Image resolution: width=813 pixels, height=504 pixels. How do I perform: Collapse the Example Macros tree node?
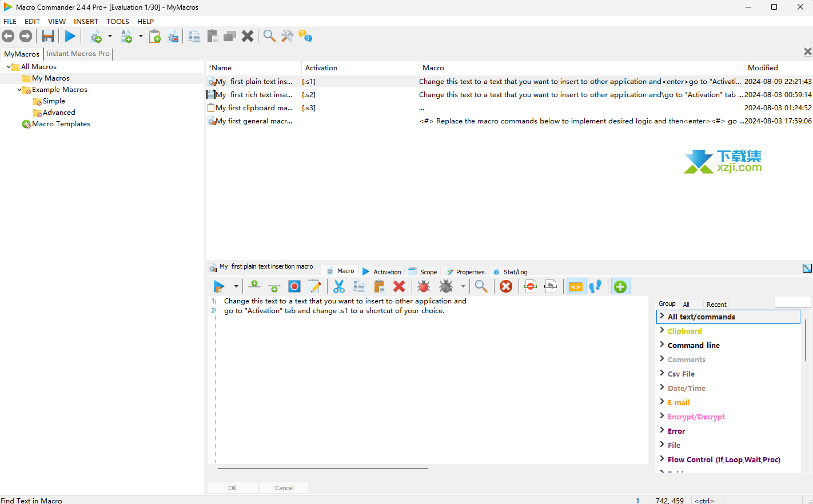[x=19, y=90]
